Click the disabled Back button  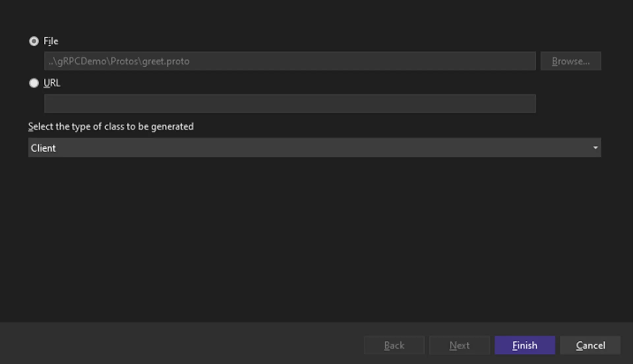pos(394,345)
